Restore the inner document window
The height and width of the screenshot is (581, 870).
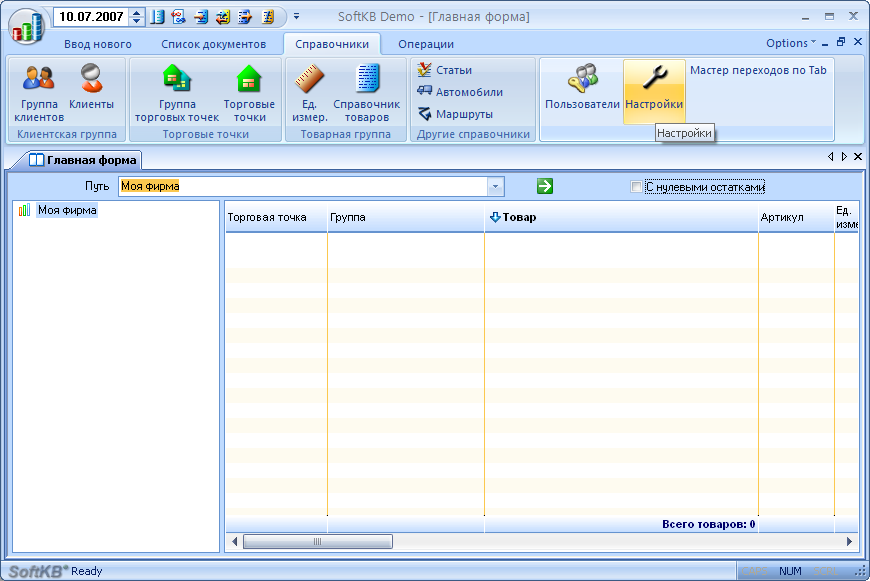point(841,42)
